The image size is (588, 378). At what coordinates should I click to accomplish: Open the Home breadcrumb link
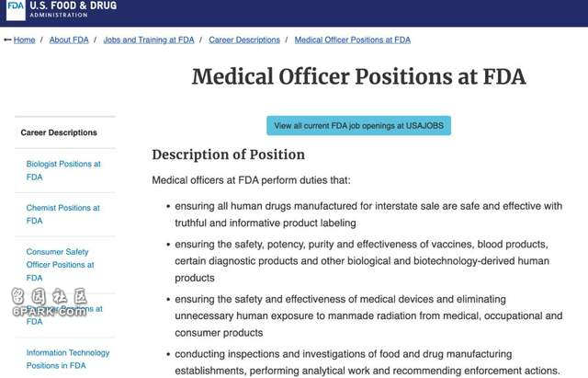[x=25, y=40]
